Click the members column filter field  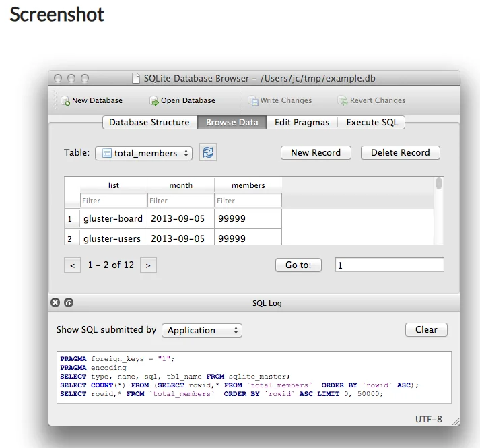pyautogui.click(x=248, y=200)
